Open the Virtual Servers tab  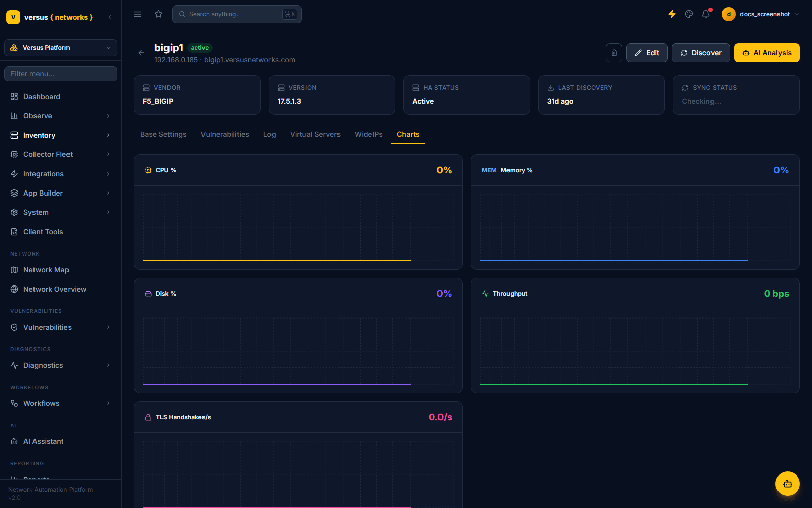tap(315, 134)
